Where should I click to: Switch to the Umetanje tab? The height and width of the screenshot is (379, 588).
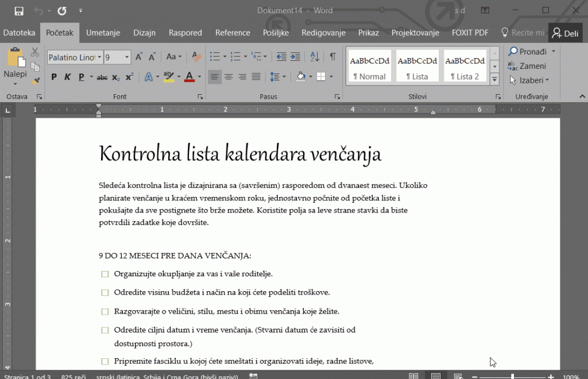click(x=103, y=33)
